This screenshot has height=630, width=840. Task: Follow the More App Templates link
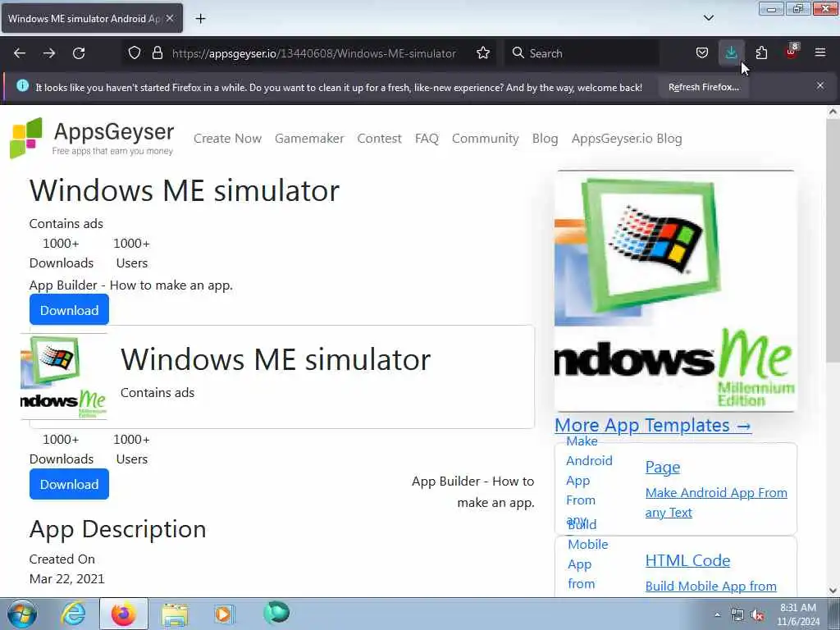click(x=653, y=425)
